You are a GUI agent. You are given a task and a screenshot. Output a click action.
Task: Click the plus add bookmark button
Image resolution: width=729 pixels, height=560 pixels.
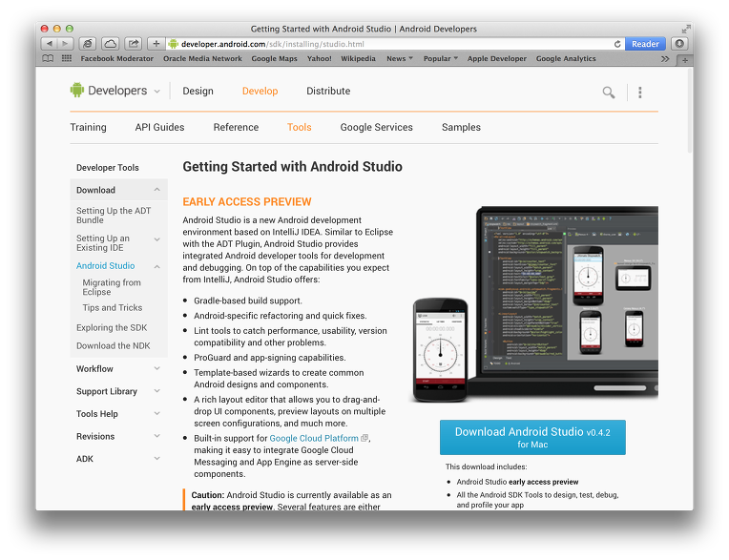[156, 44]
